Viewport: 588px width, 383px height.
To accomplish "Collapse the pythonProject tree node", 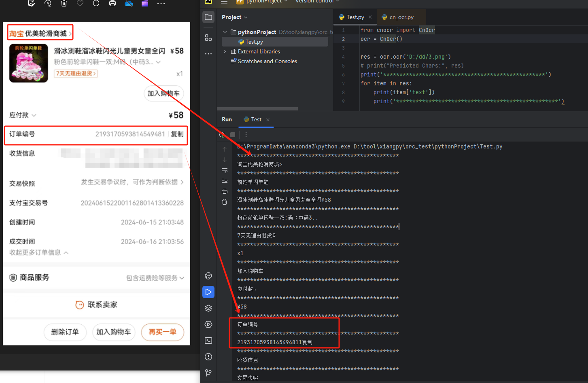I will click(x=225, y=32).
